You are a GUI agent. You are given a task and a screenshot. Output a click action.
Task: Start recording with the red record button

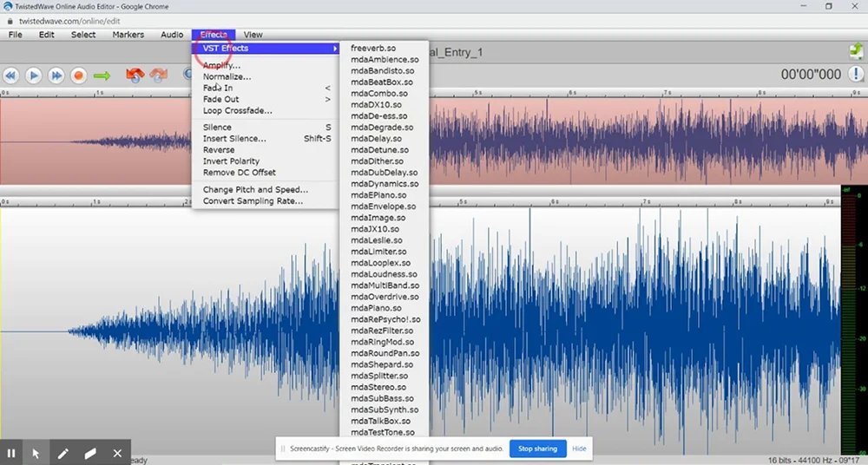click(x=79, y=75)
